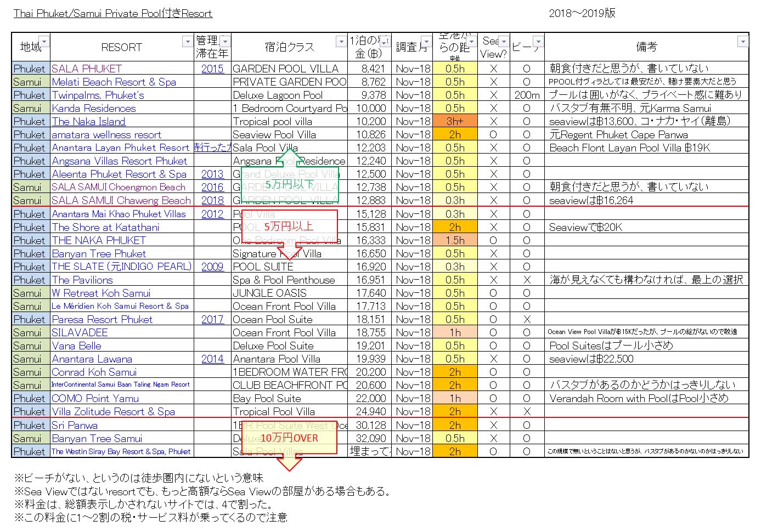
Task: Open SALA SAMUI Choengmon Beach link
Action: (119, 187)
